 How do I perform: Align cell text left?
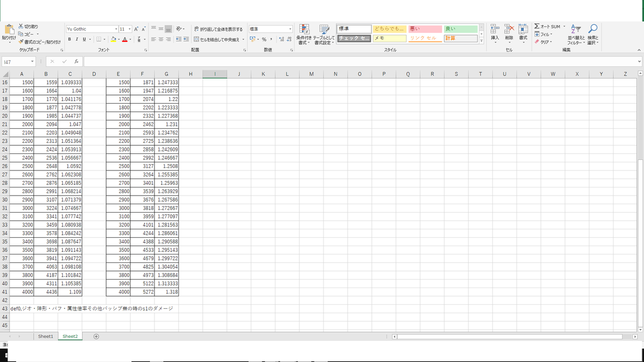[x=154, y=39]
